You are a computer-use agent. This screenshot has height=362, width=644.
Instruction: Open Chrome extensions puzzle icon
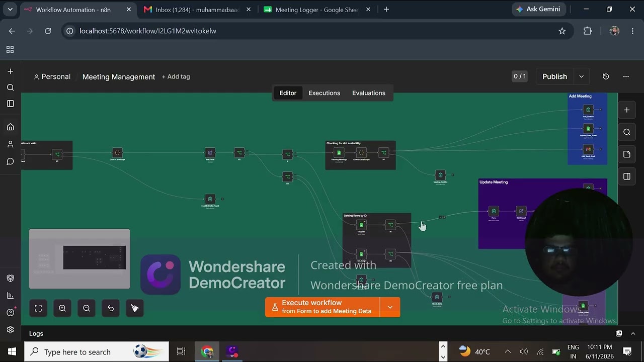point(587,31)
